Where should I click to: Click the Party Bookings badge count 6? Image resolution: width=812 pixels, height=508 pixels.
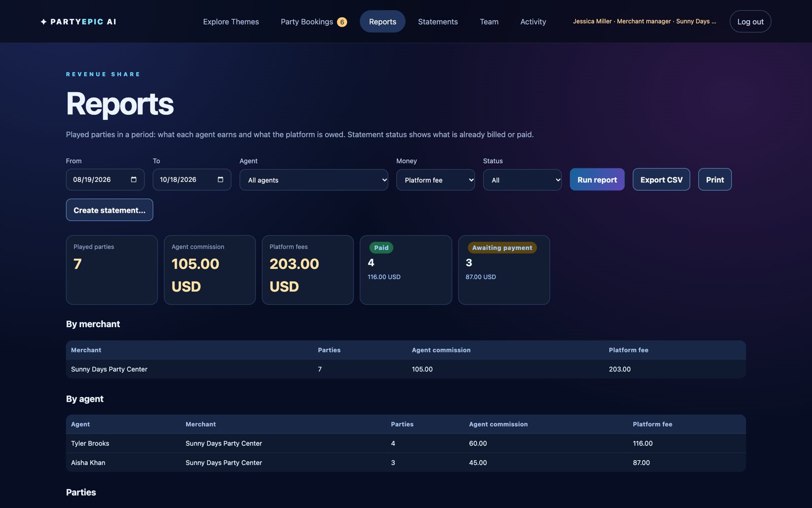click(x=342, y=22)
